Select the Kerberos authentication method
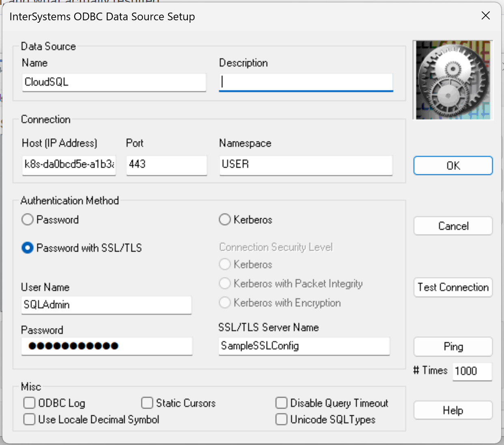Viewport: 504px width, 445px height. point(225,220)
